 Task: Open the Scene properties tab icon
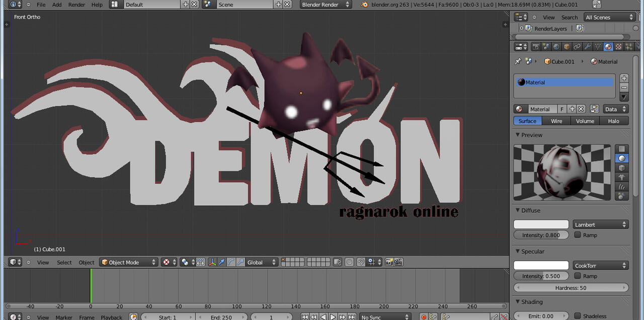pyautogui.click(x=546, y=47)
